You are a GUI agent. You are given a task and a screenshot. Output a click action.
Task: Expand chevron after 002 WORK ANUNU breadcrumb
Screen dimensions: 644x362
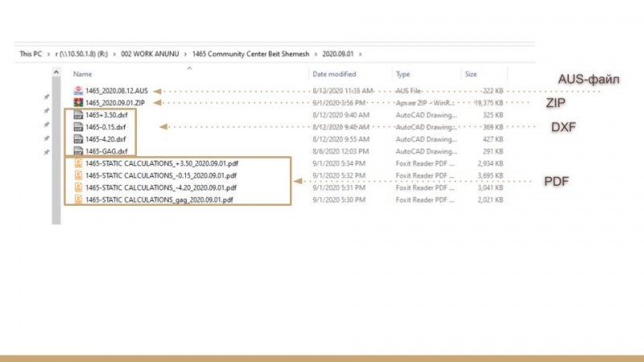[187, 54]
